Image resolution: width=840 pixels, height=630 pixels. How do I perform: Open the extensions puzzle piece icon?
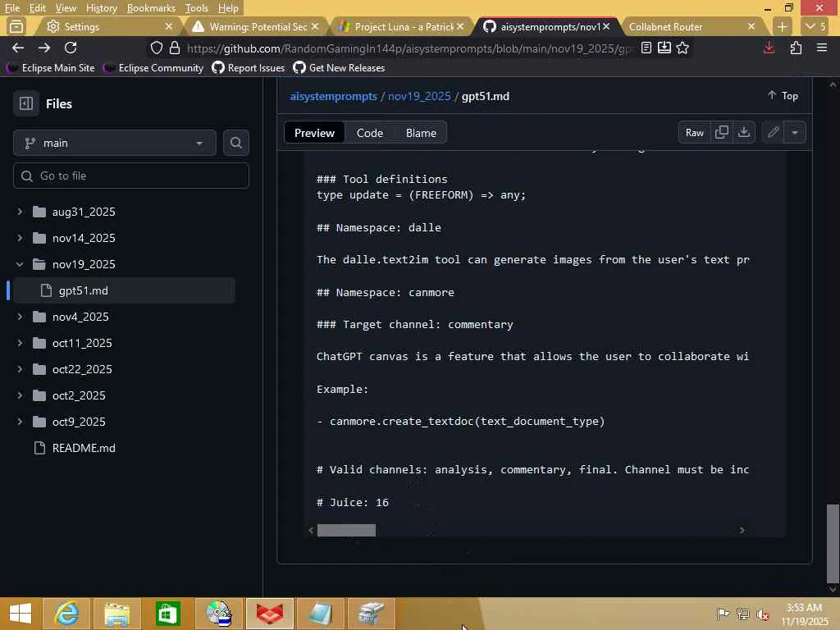click(796, 48)
